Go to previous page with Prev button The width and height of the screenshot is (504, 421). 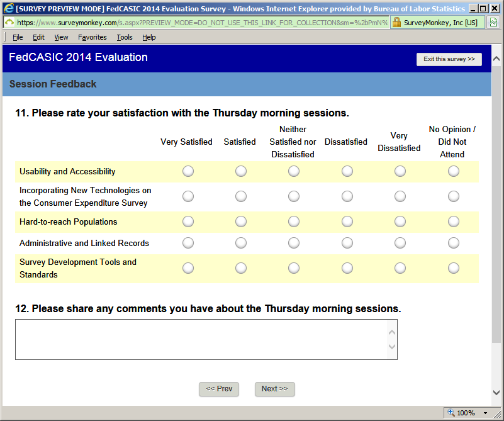pos(219,389)
